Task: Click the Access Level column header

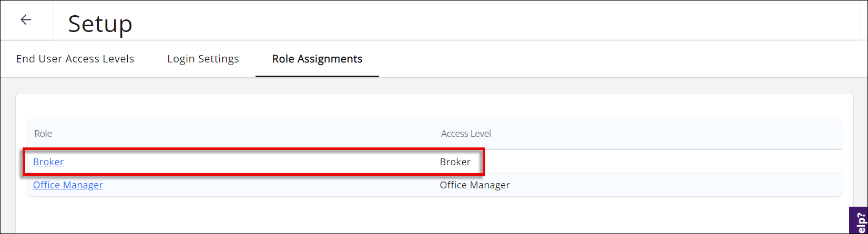Action: coord(466,134)
